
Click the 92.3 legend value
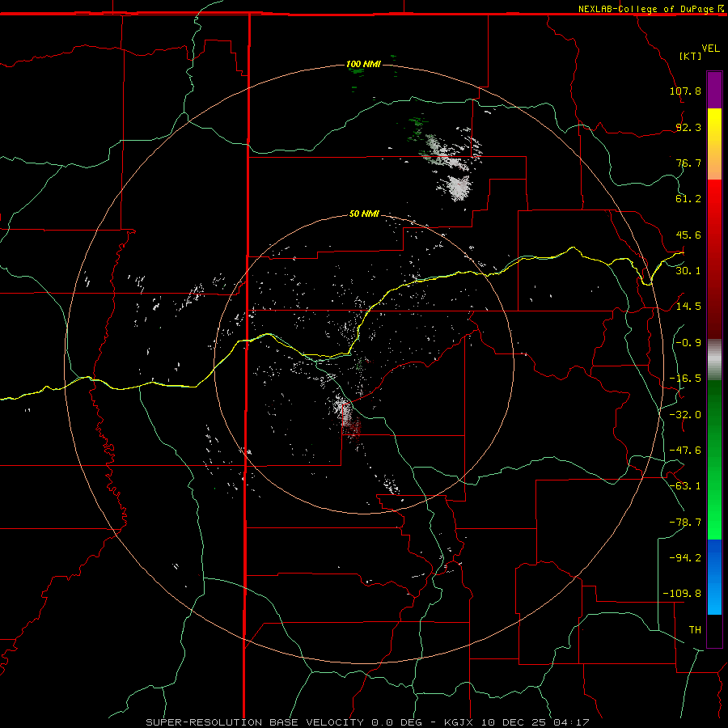tap(688, 127)
